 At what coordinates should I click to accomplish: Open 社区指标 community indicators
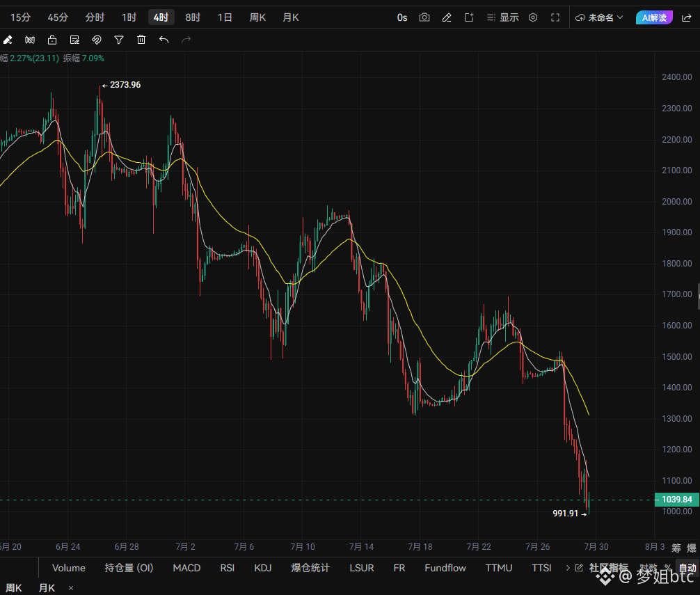[x=608, y=568]
